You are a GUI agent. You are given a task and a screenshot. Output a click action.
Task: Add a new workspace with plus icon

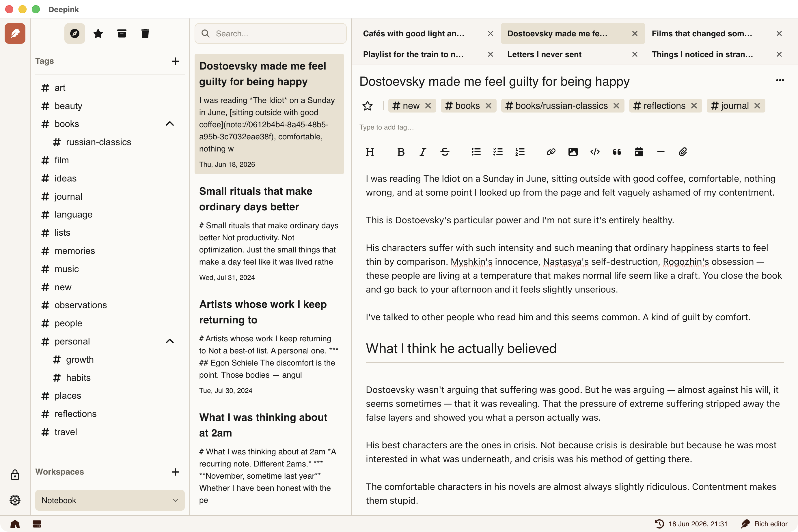[175, 472]
